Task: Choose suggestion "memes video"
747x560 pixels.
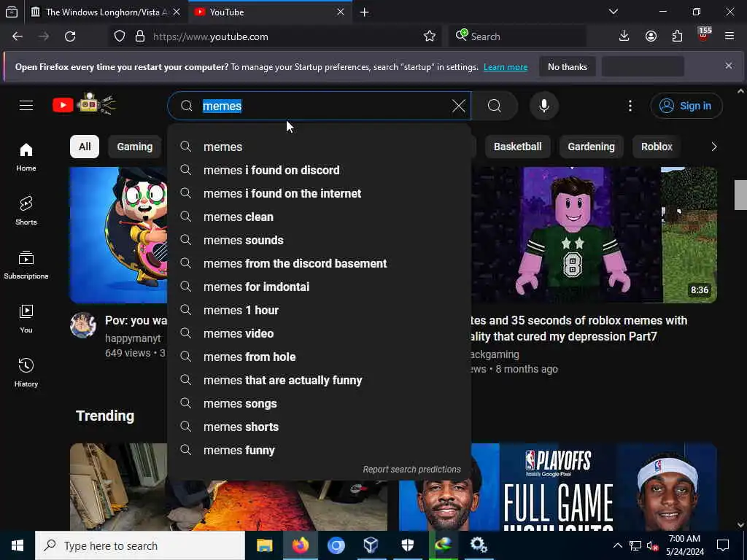Action: tap(320, 333)
